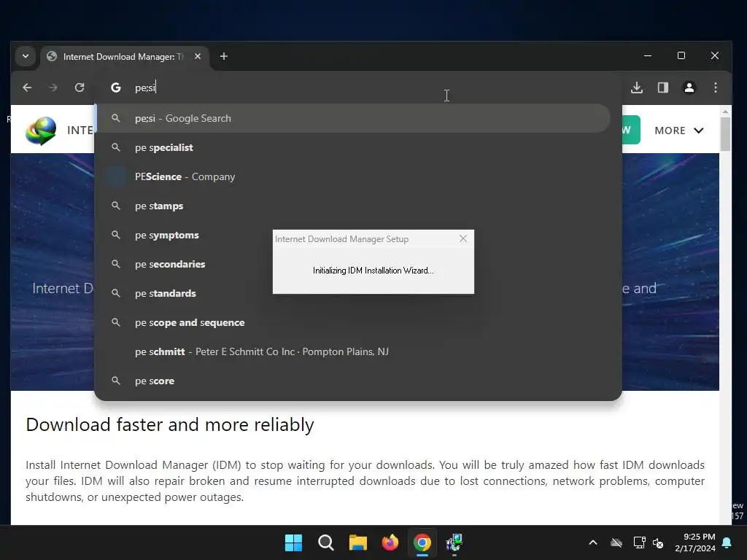Click the network display tray icon
Image resolution: width=747 pixels, height=560 pixels.
point(639,542)
